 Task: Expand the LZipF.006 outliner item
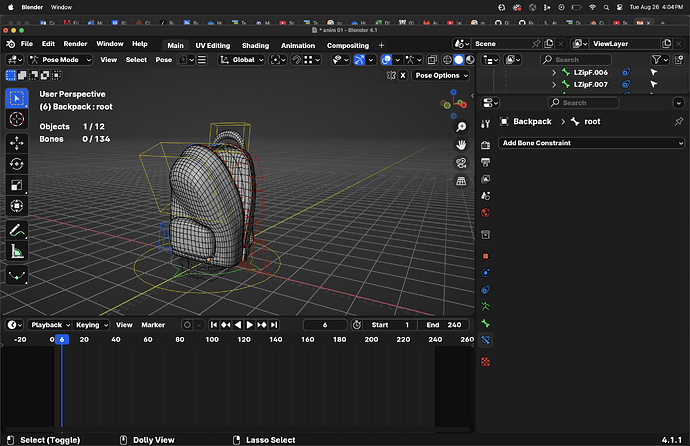(x=554, y=72)
